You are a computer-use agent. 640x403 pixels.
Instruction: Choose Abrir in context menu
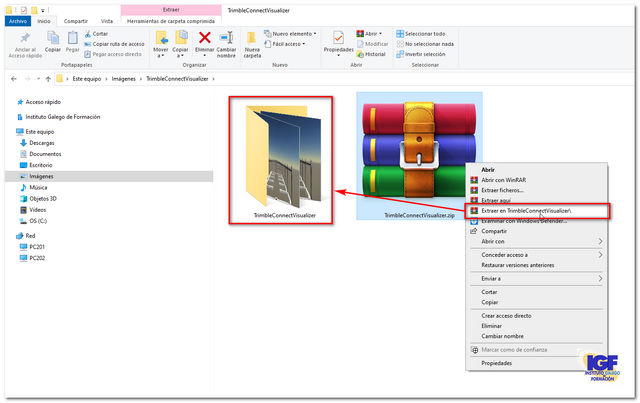click(488, 169)
